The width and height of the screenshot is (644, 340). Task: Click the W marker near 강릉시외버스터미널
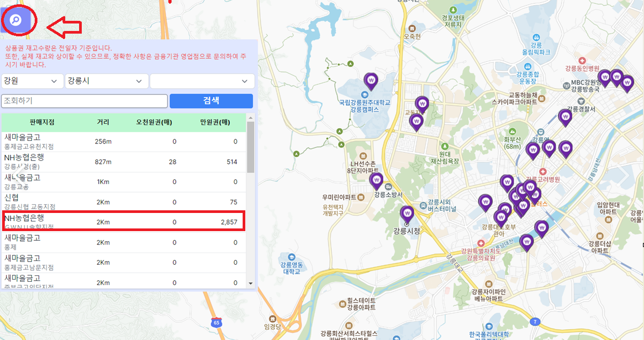[485, 202]
